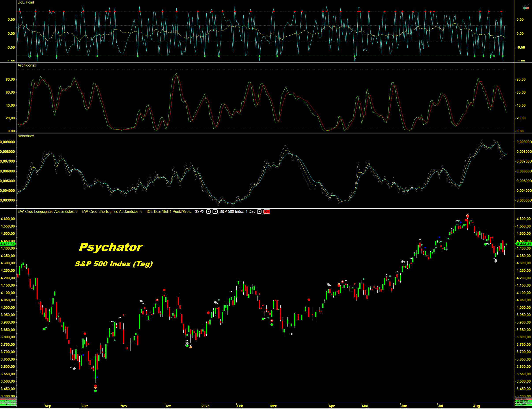Click the left green 4.433,31 price marker

click(x=8, y=244)
